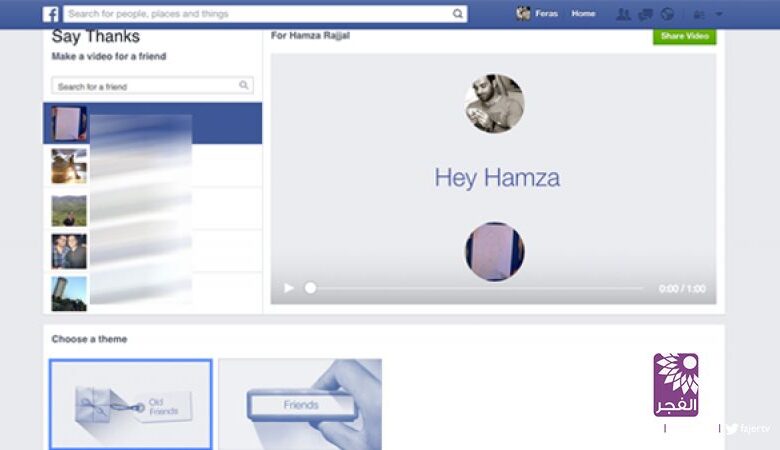Click the magnifier icon in top search bar
The image size is (780, 450).
458,14
